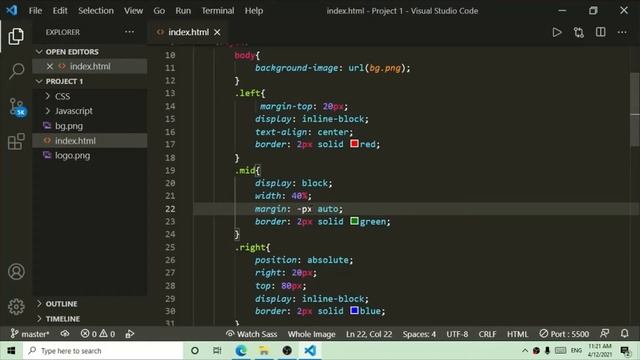Screen dimensions: 640x360
Task: Click the feedback icon in status bar
Action: pyautogui.click(x=604, y=334)
